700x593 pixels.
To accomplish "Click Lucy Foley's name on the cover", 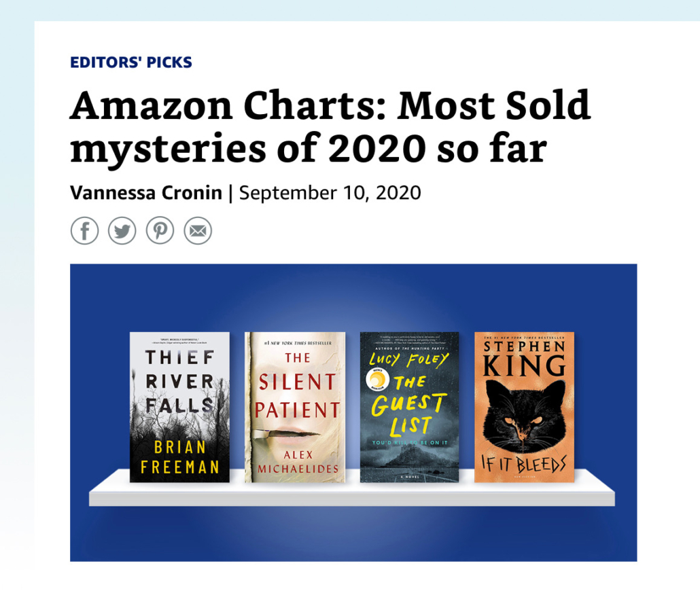I will (410, 359).
